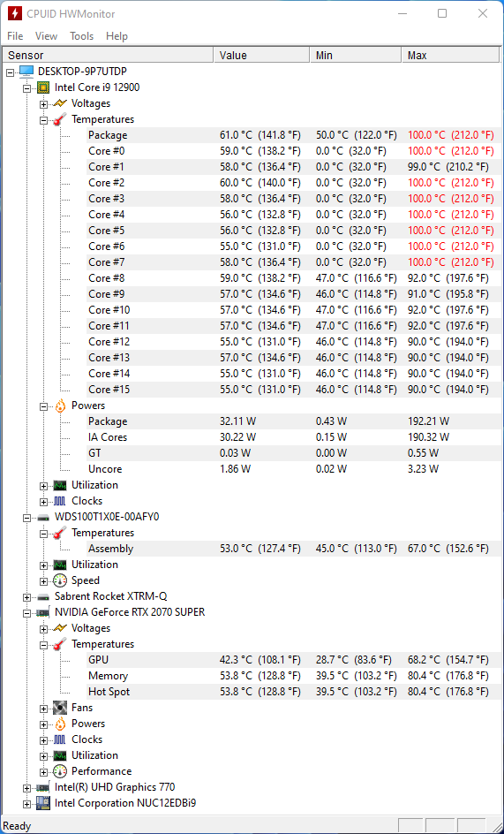
Task: Expand the GPU Fans node
Action: 43,708
